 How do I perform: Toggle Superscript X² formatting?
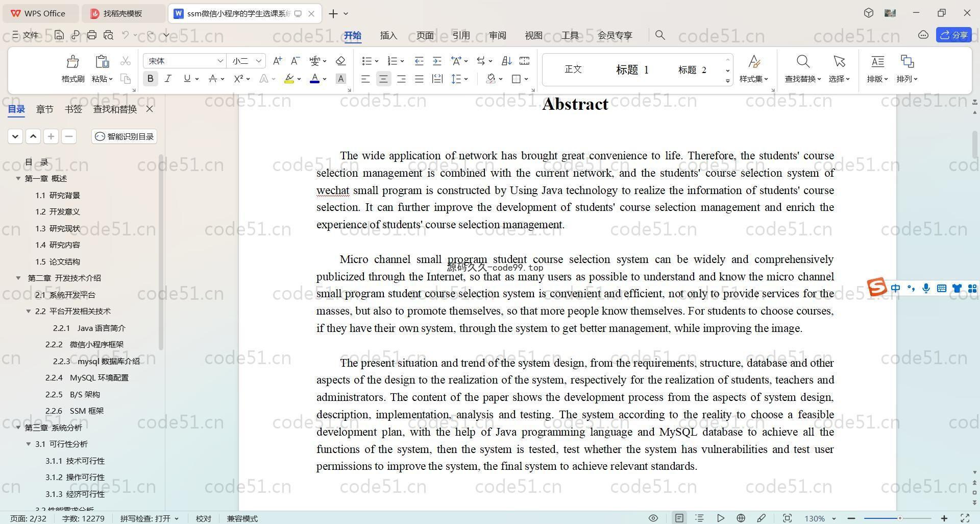[x=238, y=79]
